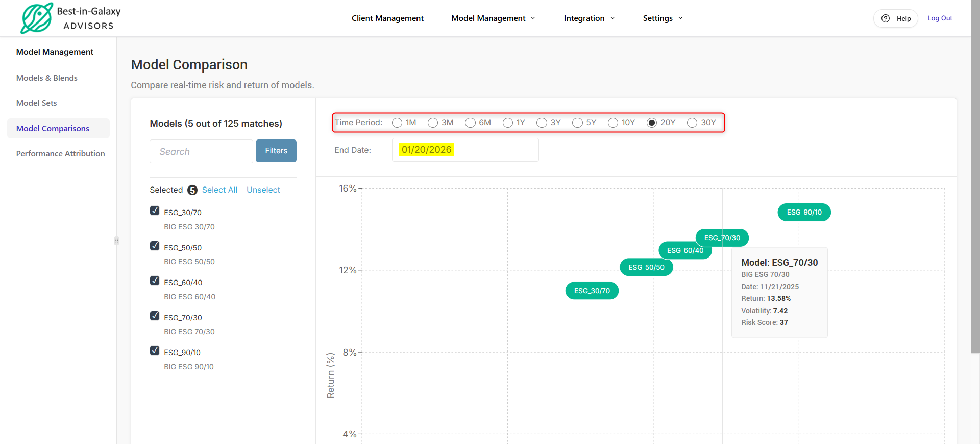Uncheck the ESG_50/50 model checkbox
The height and width of the screenshot is (444, 980).
155,246
